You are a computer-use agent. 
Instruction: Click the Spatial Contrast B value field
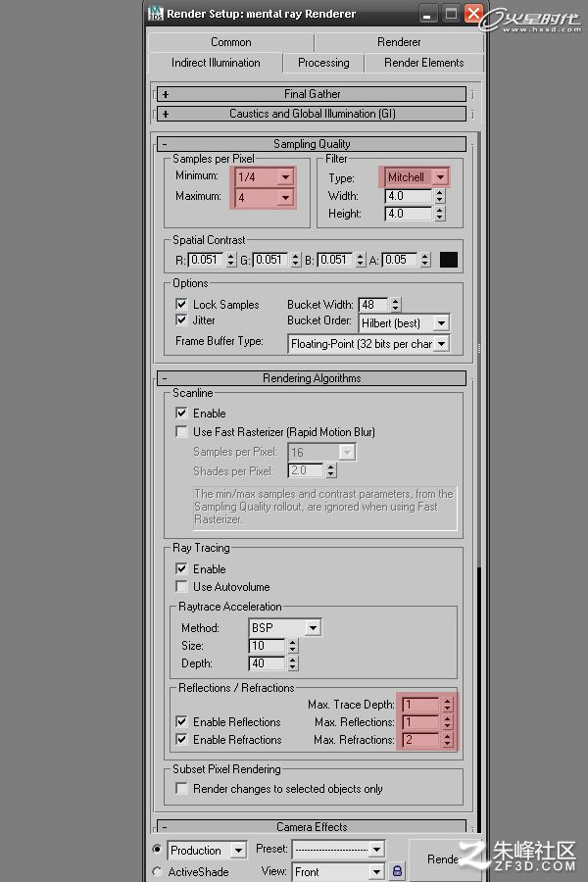tap(335, 260)
